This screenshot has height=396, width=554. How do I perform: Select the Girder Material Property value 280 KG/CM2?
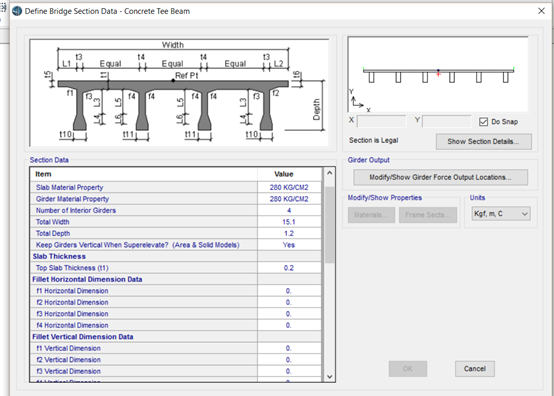pos(289,199)
